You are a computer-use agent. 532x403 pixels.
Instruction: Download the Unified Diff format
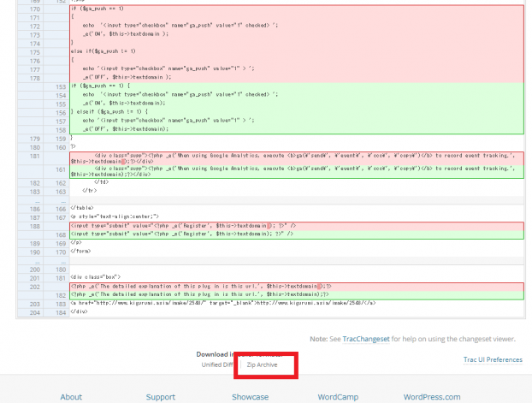[x=217, y=364]
